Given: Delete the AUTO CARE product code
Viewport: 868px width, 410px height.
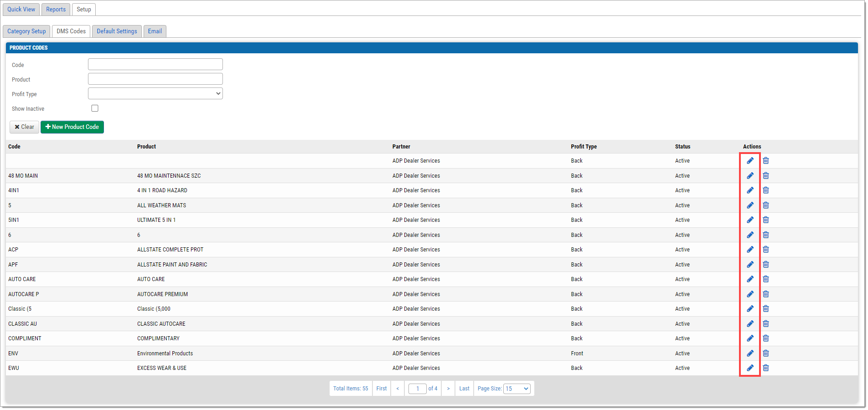Looking at the screenshot, I should point(766,279).
